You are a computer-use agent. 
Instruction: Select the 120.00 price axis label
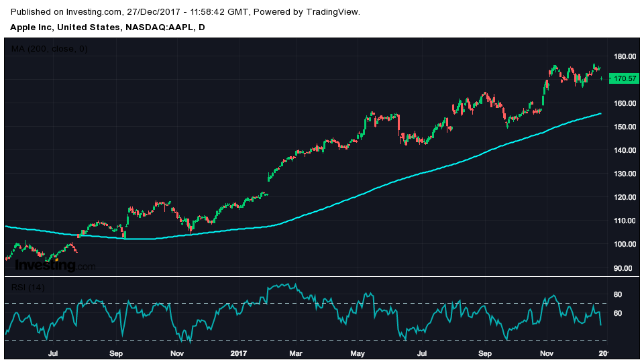[x=625, y=197]
